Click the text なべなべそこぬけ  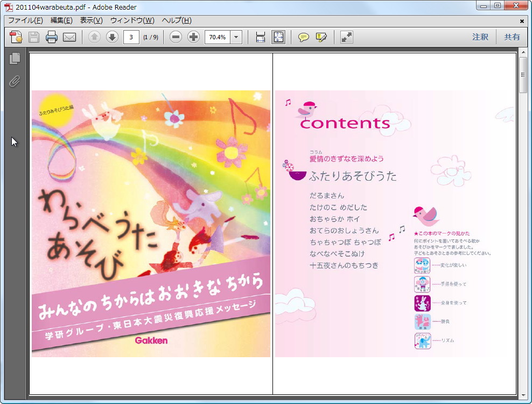[337, 253]
